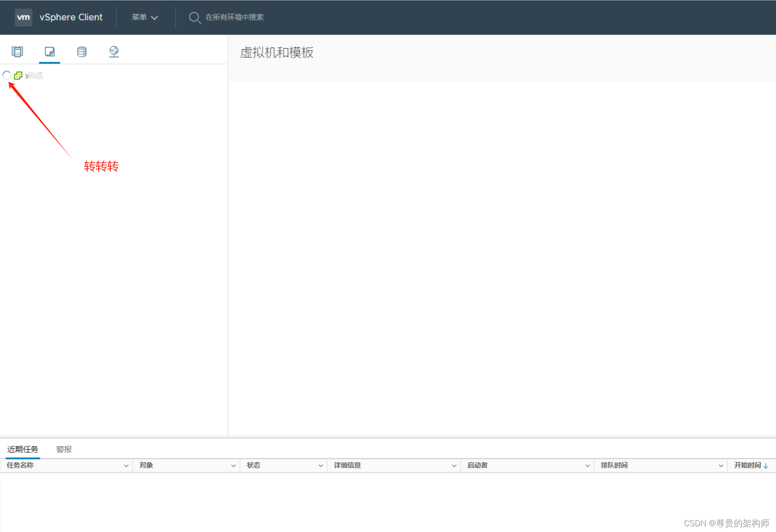
Task: Open the 排队时间 column filter dropdown
Action: 721,466
